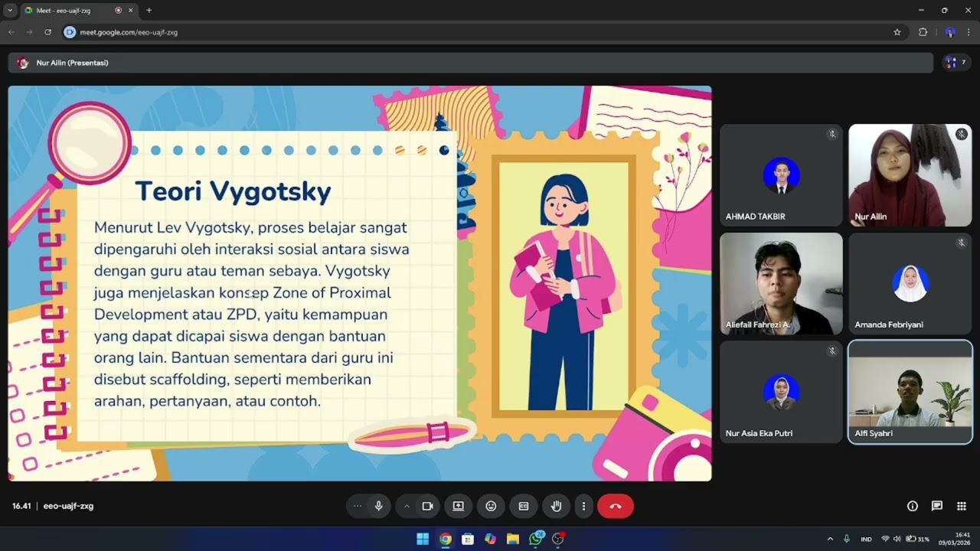Switch to Chrome on the taskbar

tap(445, 539)
